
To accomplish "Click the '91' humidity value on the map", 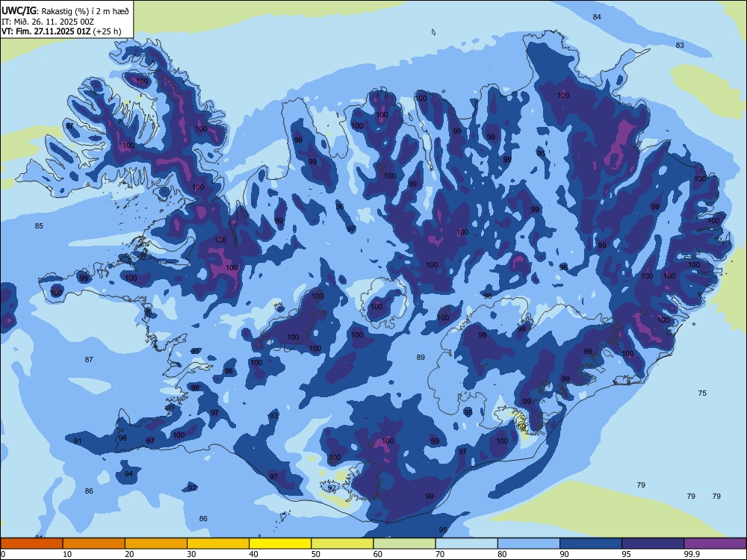I will click(x=78, y=441).
